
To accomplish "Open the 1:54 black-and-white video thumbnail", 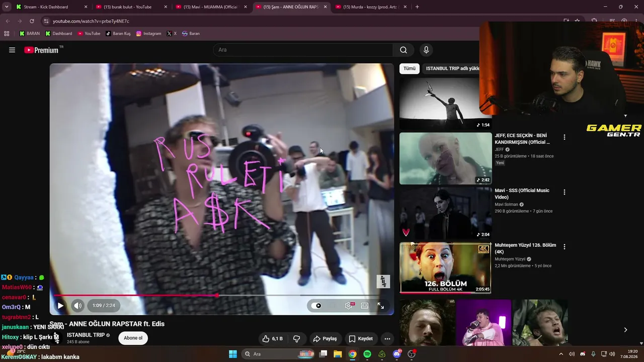I will (x=445, y=104).
